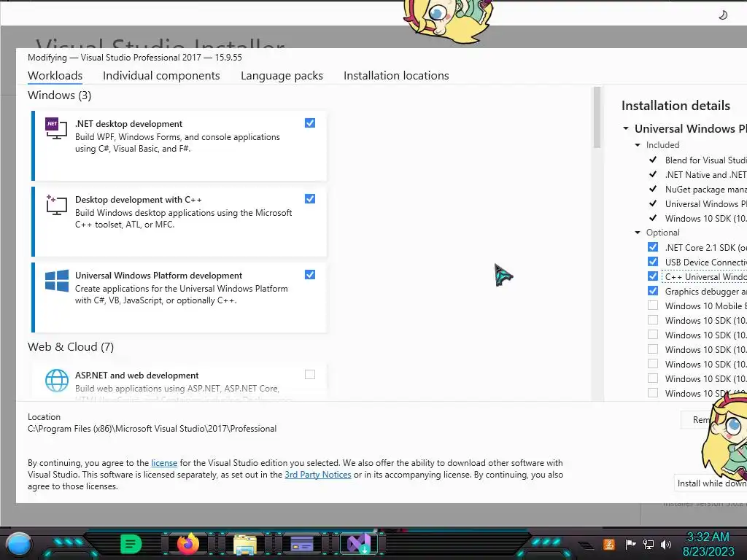The height and width of the screenshot is (560, 747).
Task: Click the 'Web & Cloud (7)' heading
Action: coord(71,346)
